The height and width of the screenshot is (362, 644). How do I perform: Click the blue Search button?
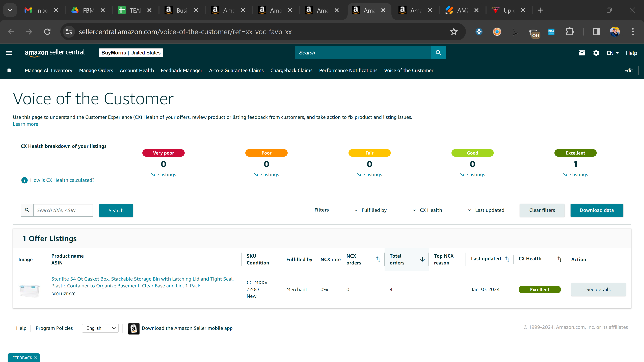pos(116,210)
